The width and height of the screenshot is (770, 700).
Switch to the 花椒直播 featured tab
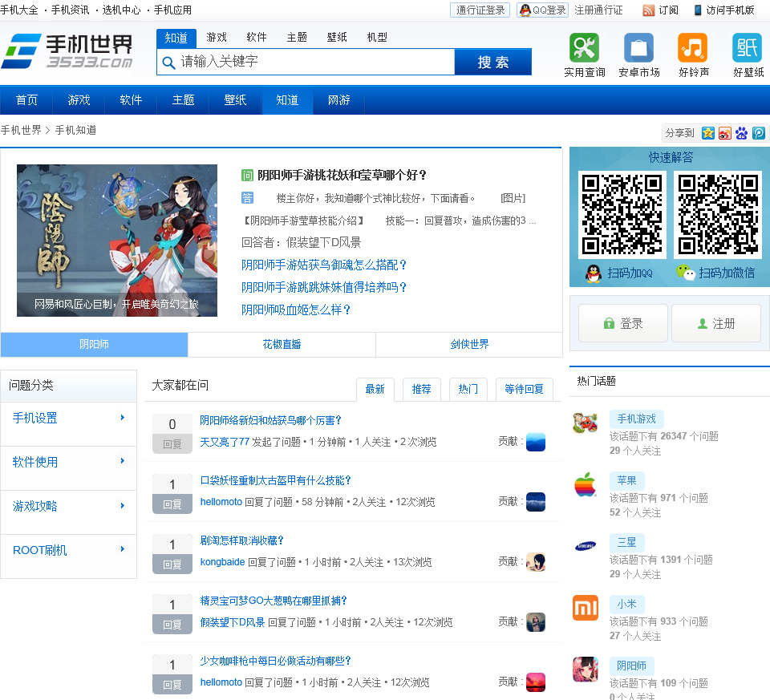[x=282, y=345]
